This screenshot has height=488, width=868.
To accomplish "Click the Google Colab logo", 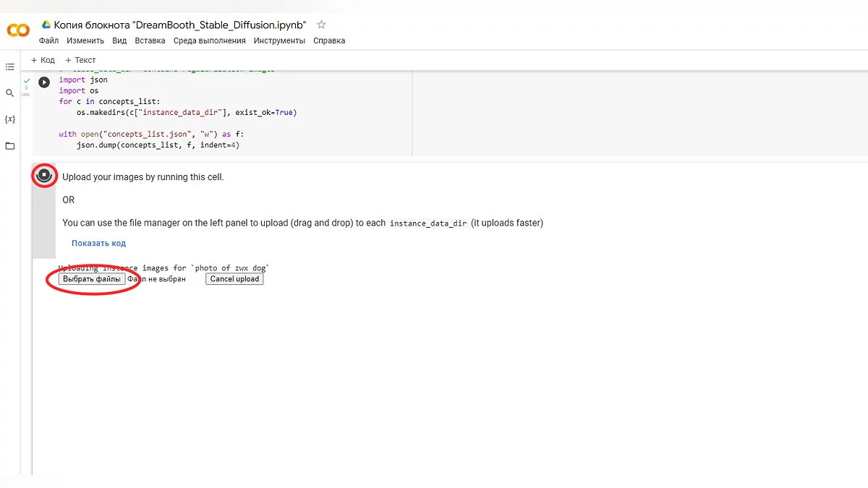I will (18, 30).
